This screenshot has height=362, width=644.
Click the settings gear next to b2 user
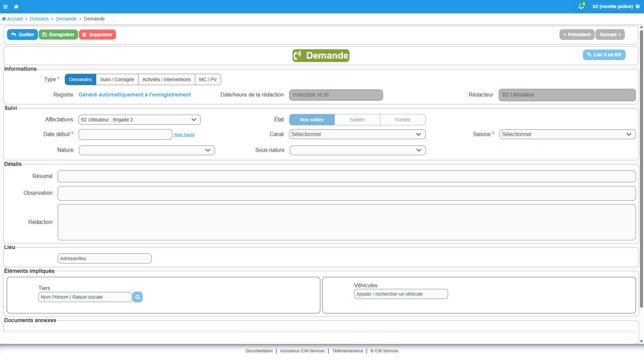coord(638,6)
